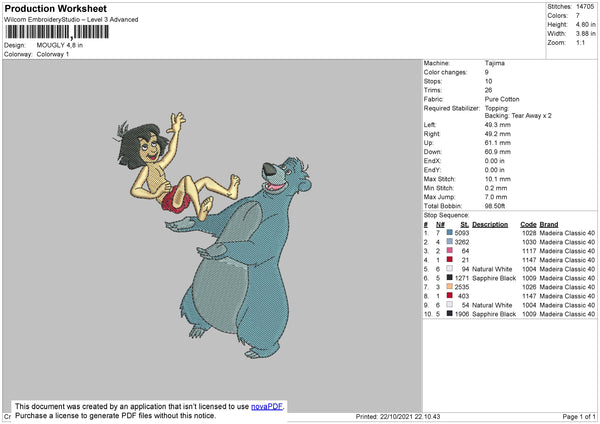The height and width of the screenshot is (424, 600).
Task: Click the Mowgli and Baloo embroidery preview
Action: tap(215, 235)
